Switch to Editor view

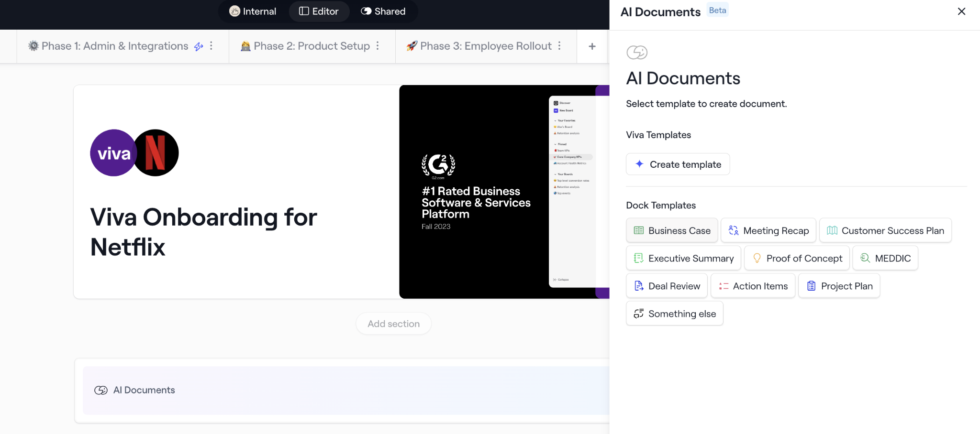tap(319, 11)
